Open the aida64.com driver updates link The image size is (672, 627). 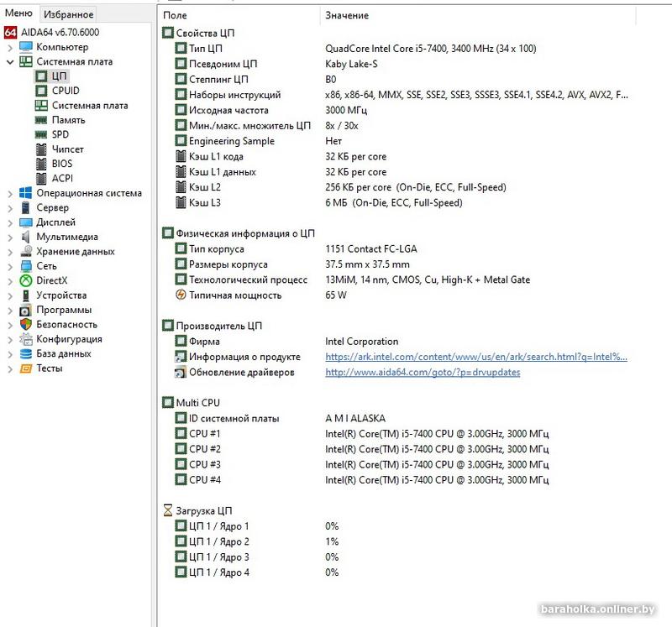[x=423, y=373]
